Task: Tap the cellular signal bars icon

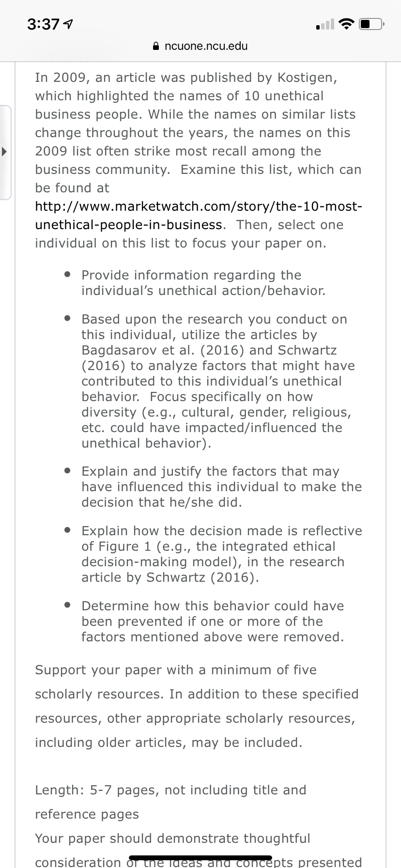Action: [x=325, y=24]
